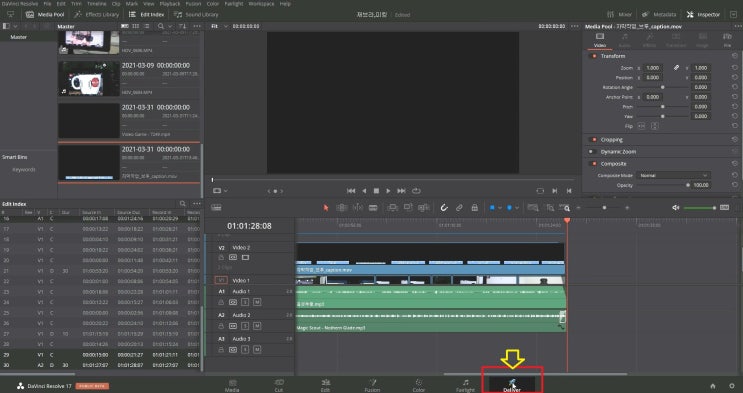Open Timeline View Options icon

216,208
